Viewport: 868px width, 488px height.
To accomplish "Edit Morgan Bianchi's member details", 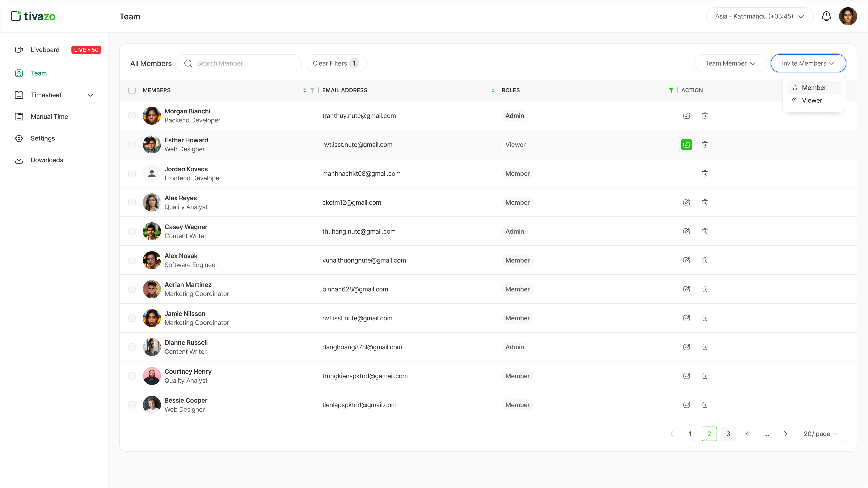I will click(x=686, y=115).
